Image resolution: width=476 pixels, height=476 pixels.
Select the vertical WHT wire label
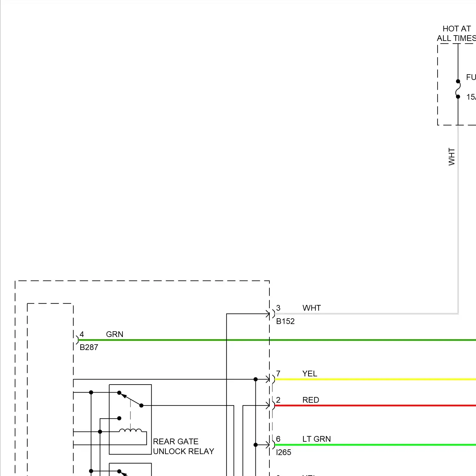pos(452,156)
